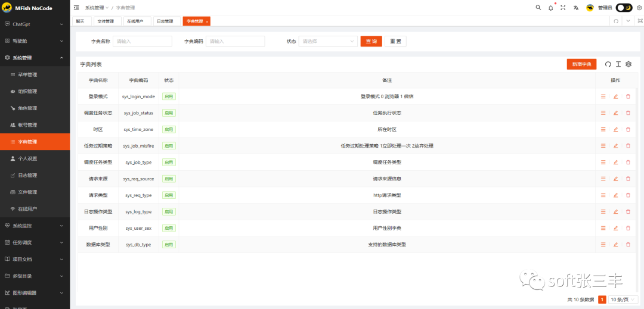Image resolution: width=644 pixels, height=309 pixels.
Task: Open item list for sys_req_type row
Action: 603,195
